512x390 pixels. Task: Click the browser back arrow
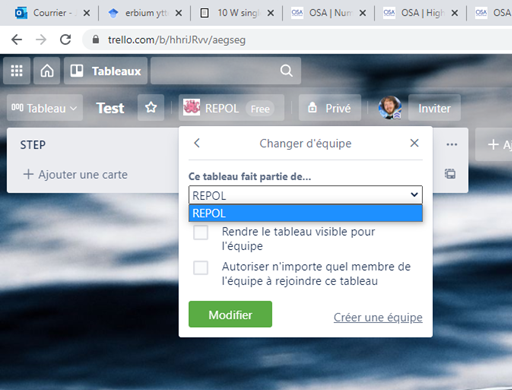tap(17, 40)
